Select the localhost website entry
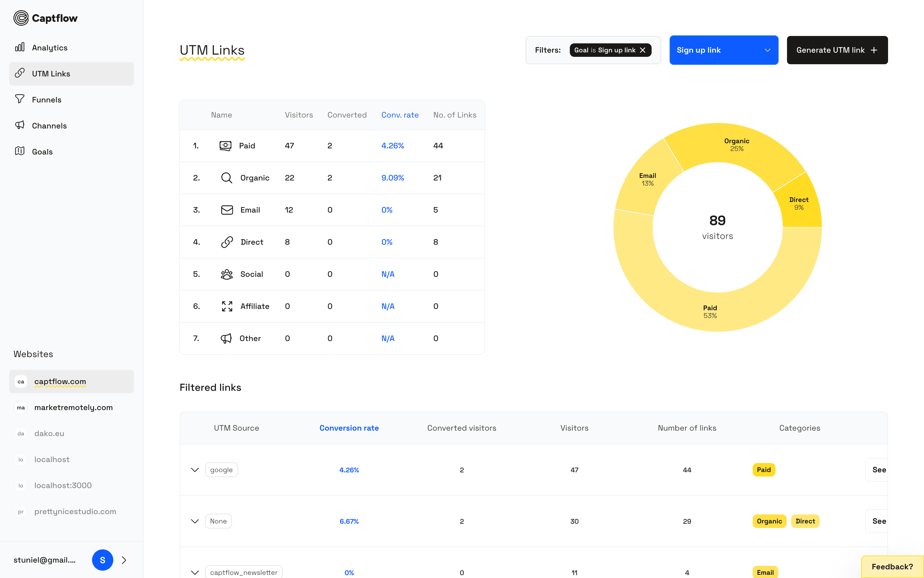This screenshot has width=924, height=578. (72, 460)
